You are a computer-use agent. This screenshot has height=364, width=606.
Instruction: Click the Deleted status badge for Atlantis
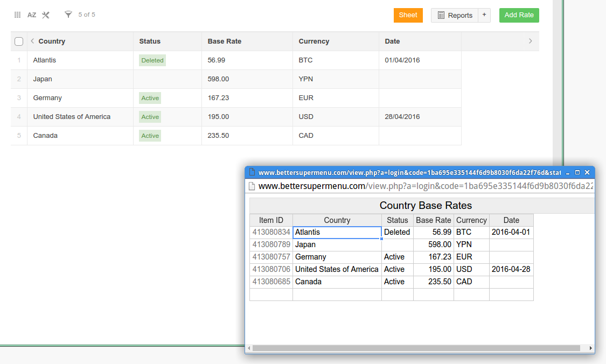pyautogui.click(x=152, y=60)
